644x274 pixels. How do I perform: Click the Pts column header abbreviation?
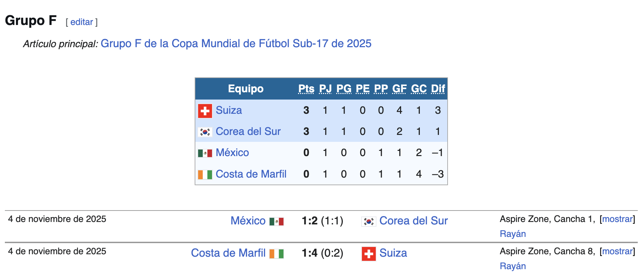coord(306,89)
